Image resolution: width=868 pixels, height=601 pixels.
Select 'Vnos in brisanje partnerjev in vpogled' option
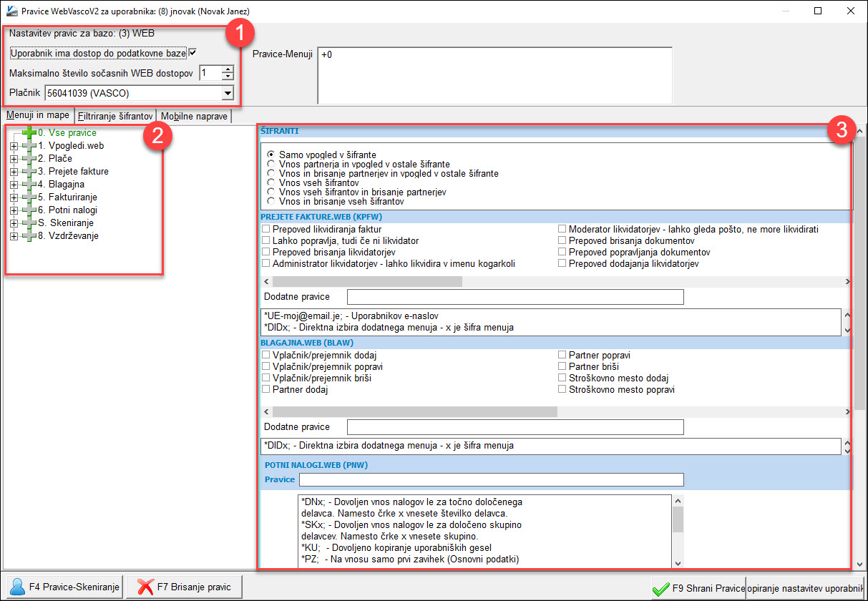tap(270, 173)
